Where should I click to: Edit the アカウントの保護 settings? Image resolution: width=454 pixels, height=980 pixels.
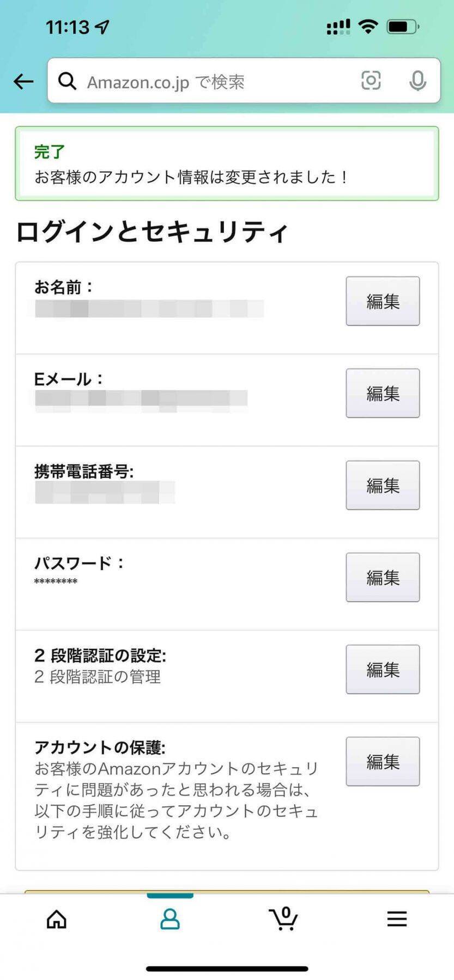pos(383,761)
